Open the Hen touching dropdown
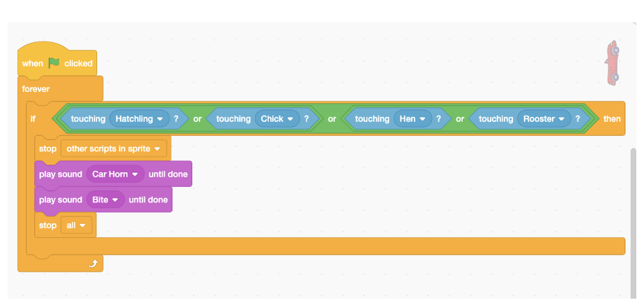 coord(421,119)
